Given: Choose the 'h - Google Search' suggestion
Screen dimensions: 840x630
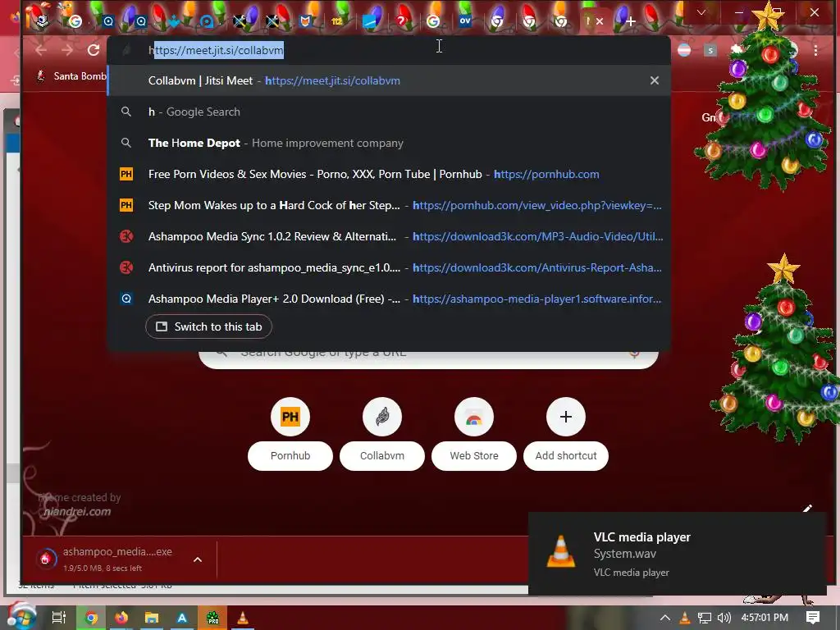Looking at the screenshot, I should 389,112.
